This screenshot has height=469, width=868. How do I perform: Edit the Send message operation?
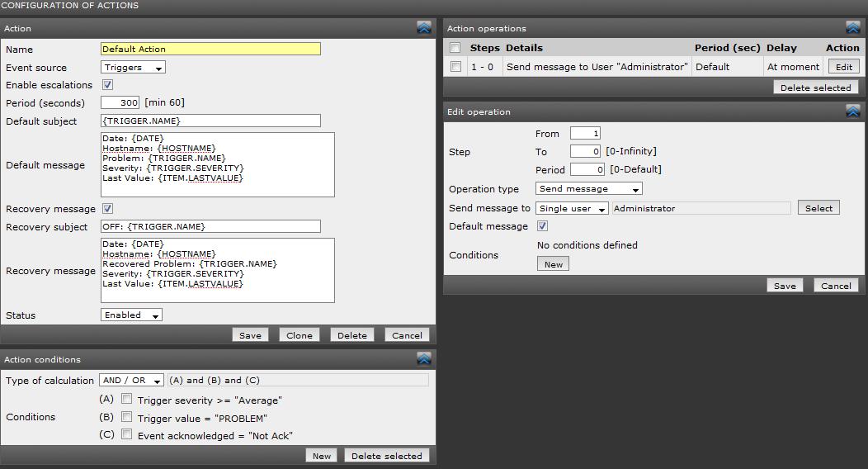pos(843,67)
